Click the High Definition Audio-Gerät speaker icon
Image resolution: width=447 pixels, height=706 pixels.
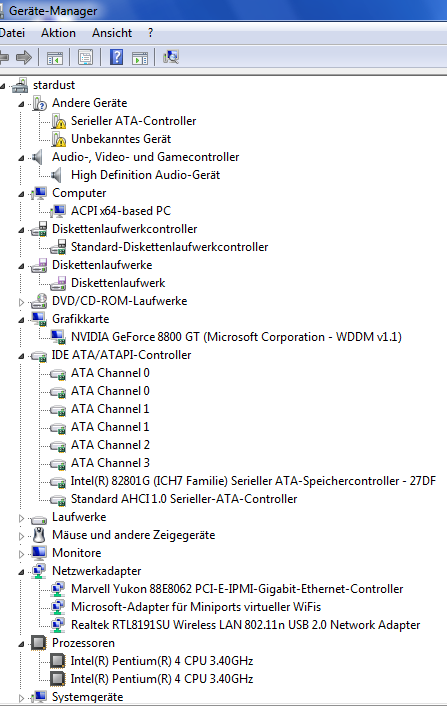[57, 175]
